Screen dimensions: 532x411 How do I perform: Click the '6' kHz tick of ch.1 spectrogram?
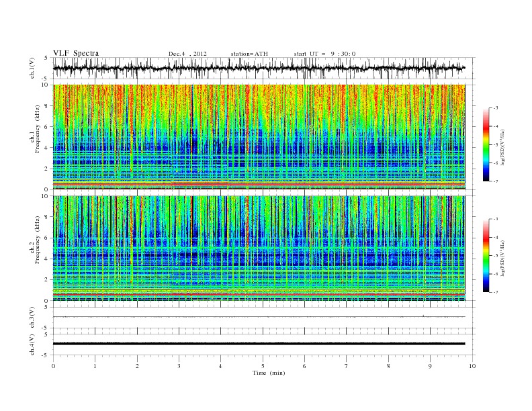tap(47, 126)
